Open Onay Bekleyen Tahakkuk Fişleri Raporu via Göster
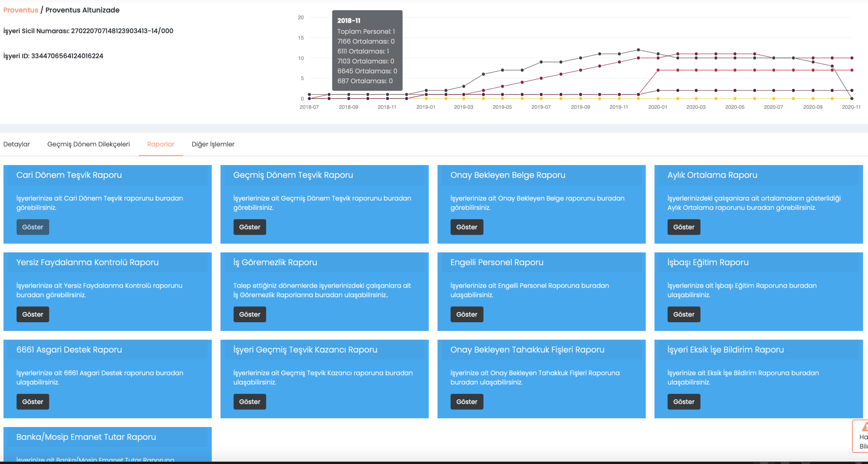The width and height of the screenshot is (868, 464). (x=467, y=402)
